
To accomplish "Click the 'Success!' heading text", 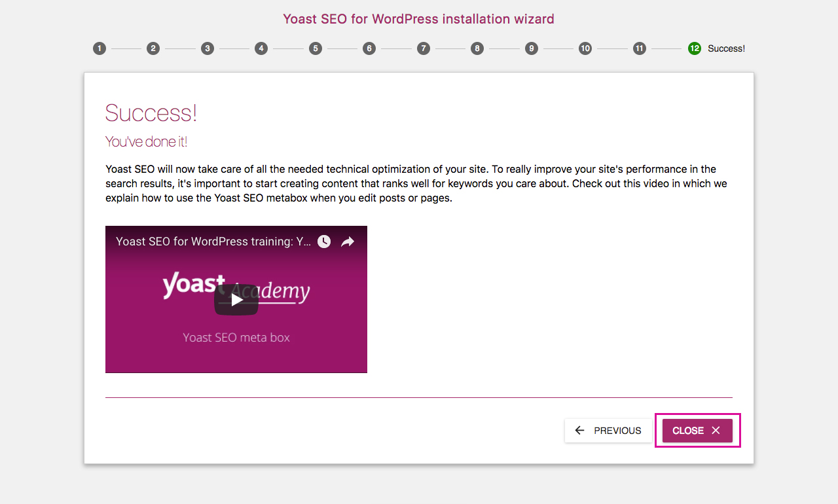I will pyautogui.click(x=151, y=113).
